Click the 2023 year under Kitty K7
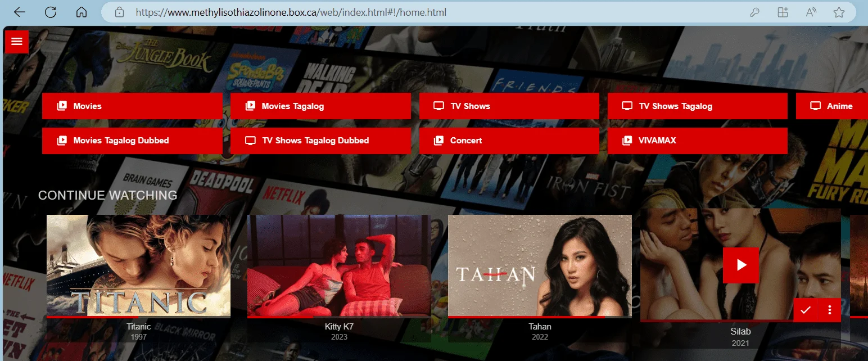Viewport: 868px width, 361px height. (339, 337)
